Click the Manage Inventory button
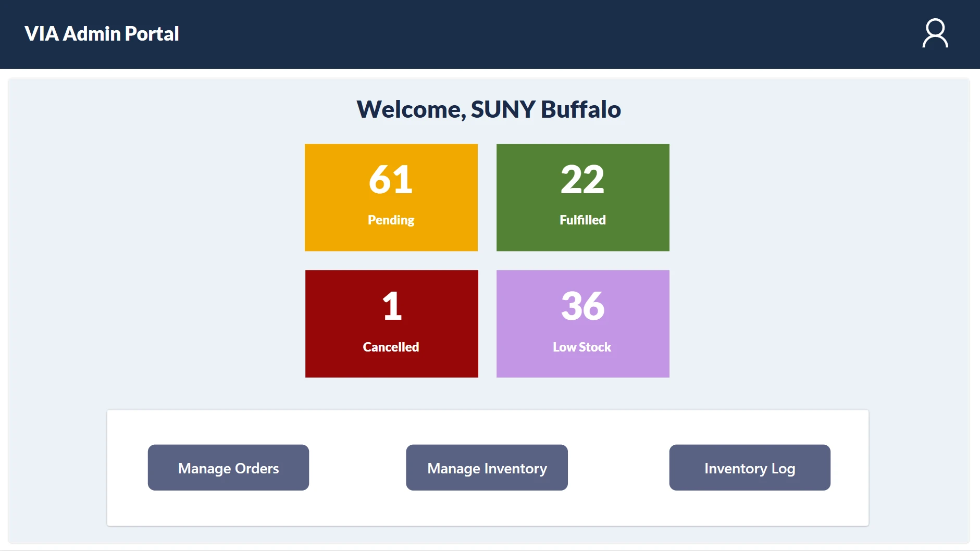This screenshot has height=551, width=980. pos(487,467)
